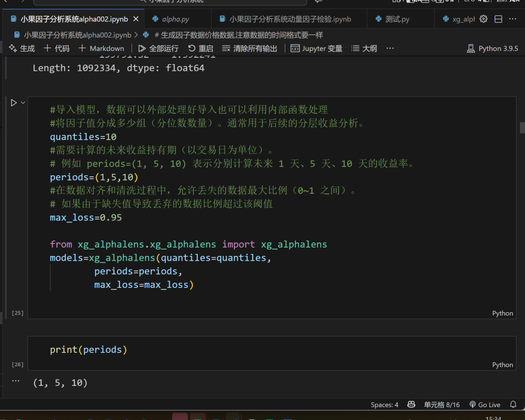
Task: Click the execution count [26] label
Action: tap(18, 365)
